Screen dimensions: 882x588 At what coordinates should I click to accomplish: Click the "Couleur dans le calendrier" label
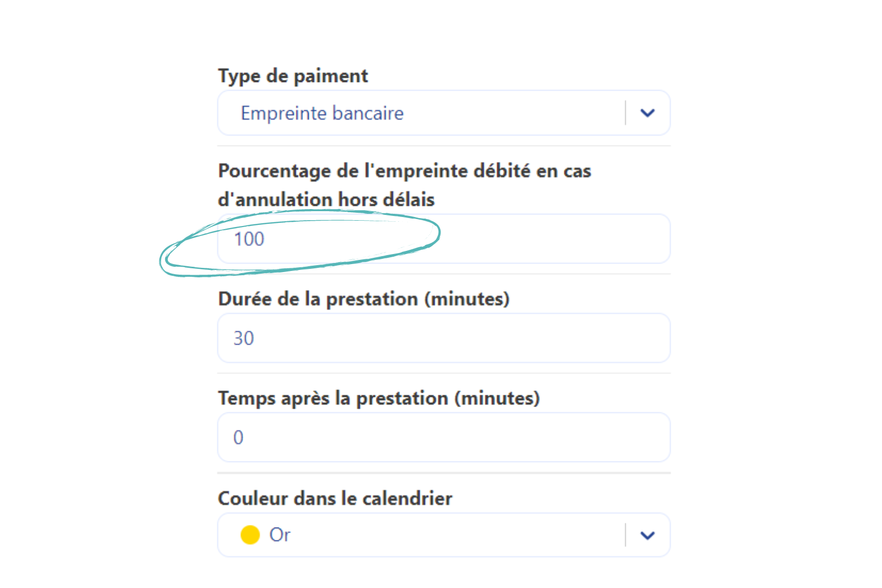pos(335,499)
